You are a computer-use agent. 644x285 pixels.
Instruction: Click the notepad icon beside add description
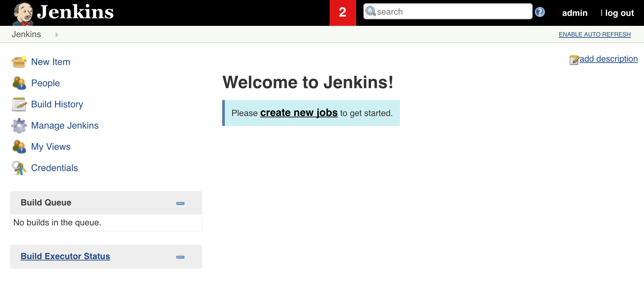pos(574,60)
